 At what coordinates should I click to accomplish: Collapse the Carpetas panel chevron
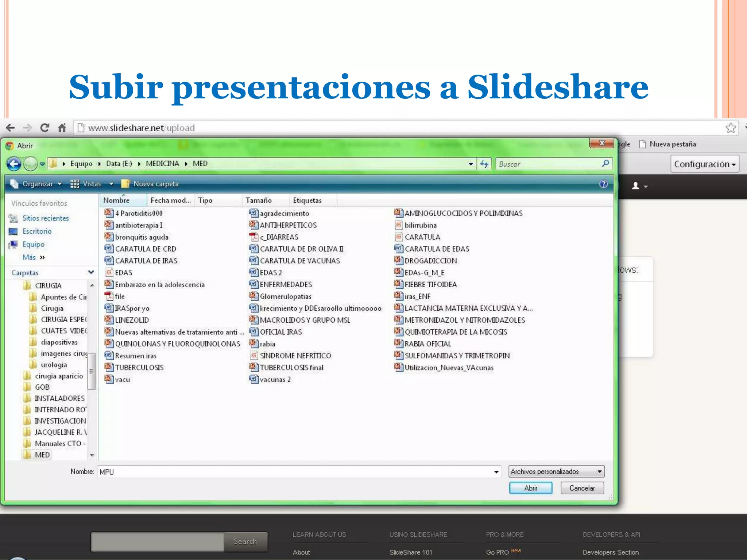tap(91, 272)
